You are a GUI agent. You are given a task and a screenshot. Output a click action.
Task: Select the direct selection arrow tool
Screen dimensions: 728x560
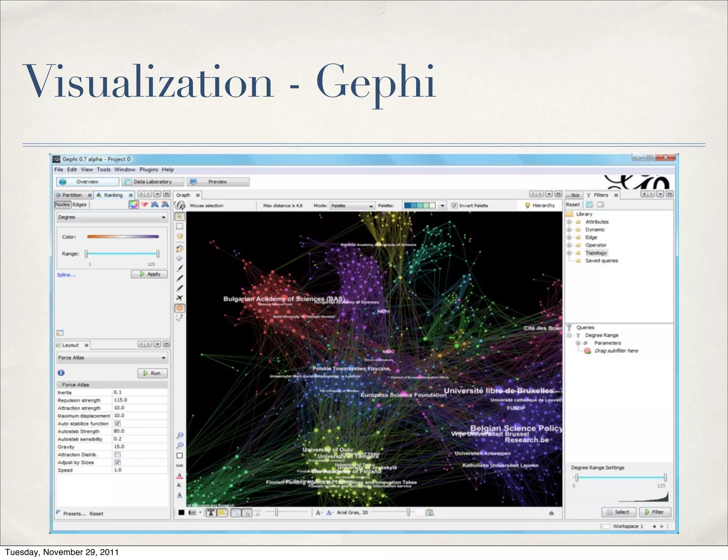(180, 216)
